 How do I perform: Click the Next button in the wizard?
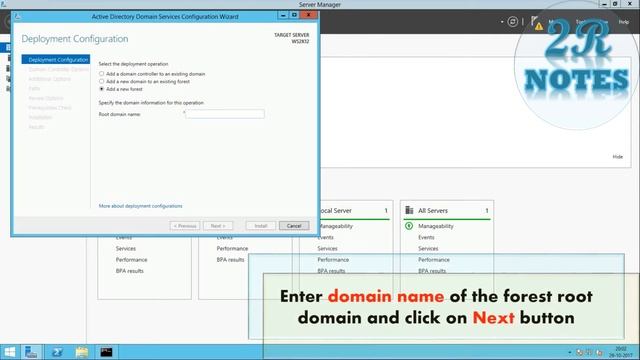pos(218,226)
